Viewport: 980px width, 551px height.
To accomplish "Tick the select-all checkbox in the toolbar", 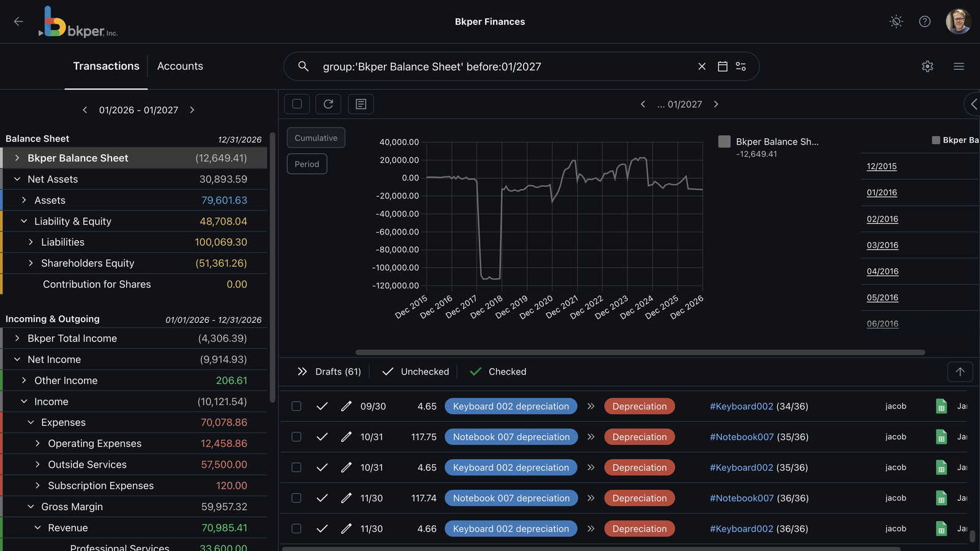I will (x=297, y=104).
